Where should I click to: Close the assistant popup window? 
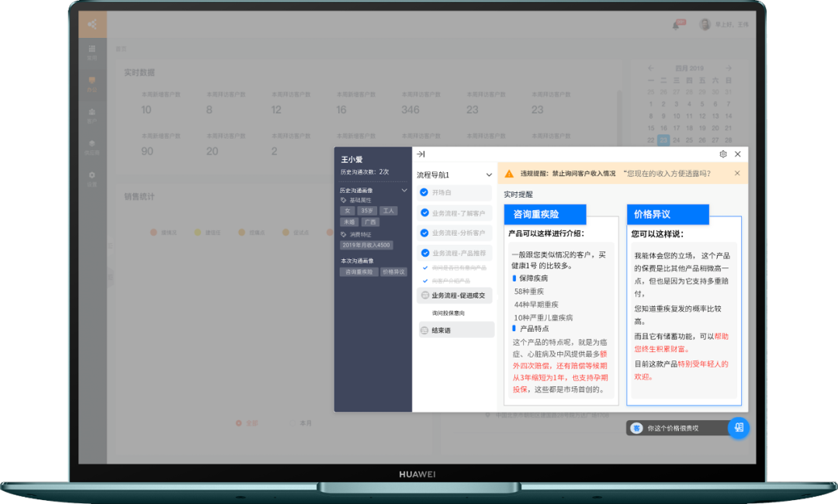coord(738,154)
